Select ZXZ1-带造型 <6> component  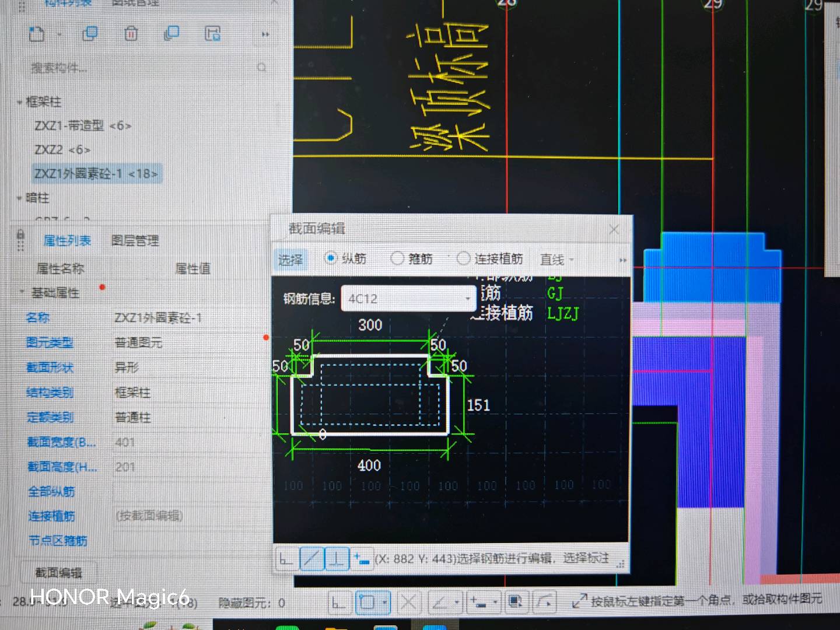pos(83,125)
